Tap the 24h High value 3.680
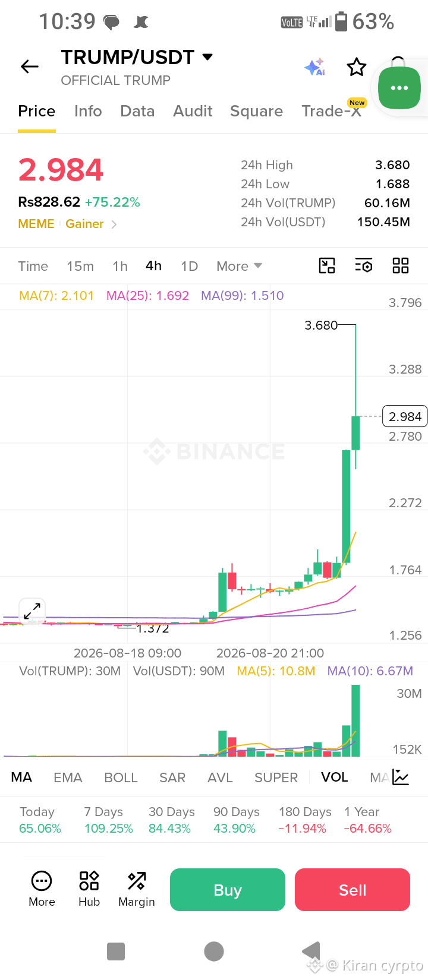 pos(392,165)
